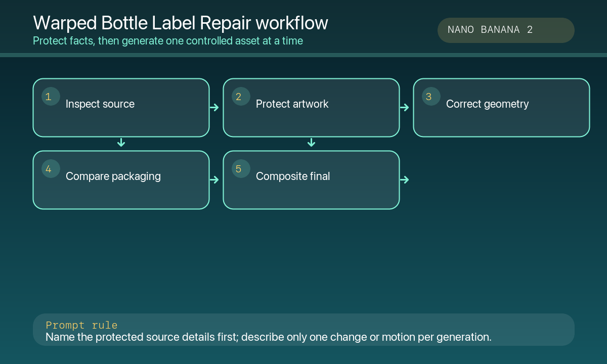
Task: Open the Compare packaging step card
Action: pos(121,180)
